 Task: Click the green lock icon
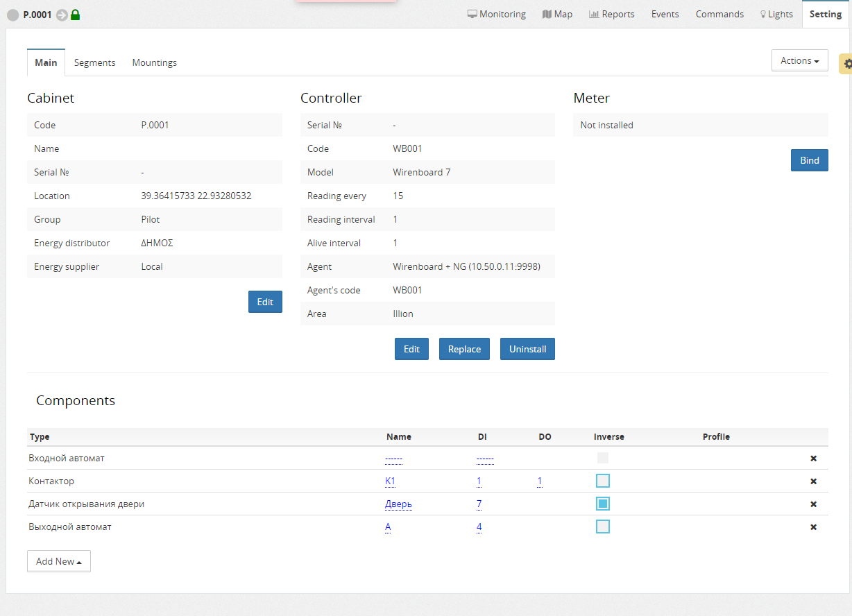click(76, 15)
